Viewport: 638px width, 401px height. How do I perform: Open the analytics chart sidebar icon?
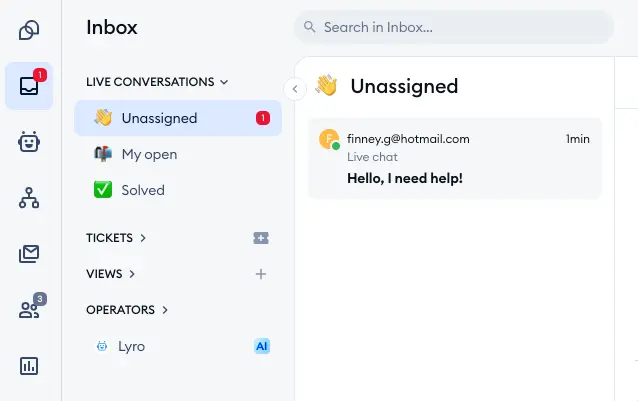point(29,366)
